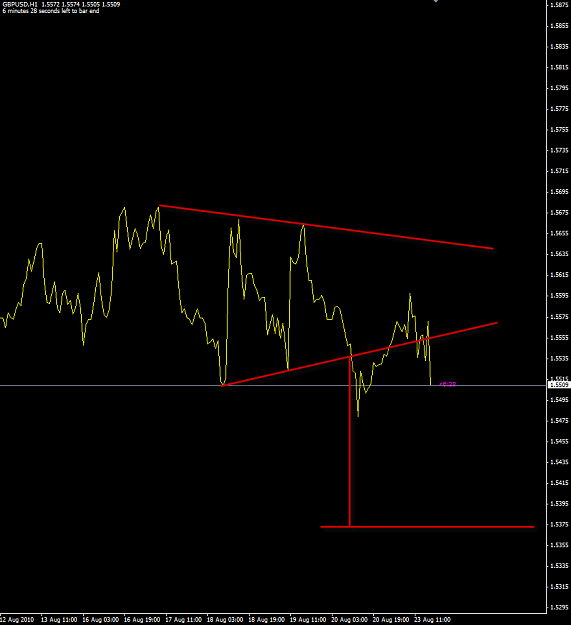This screenshot has width=571, height=625.
Task: Click the 1.5815 price on the axis
Action: pyautogui.click(x=559, y=67)
